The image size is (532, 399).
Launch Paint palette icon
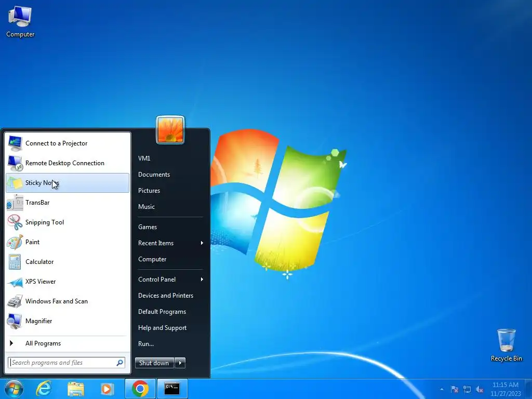[15, 242]
